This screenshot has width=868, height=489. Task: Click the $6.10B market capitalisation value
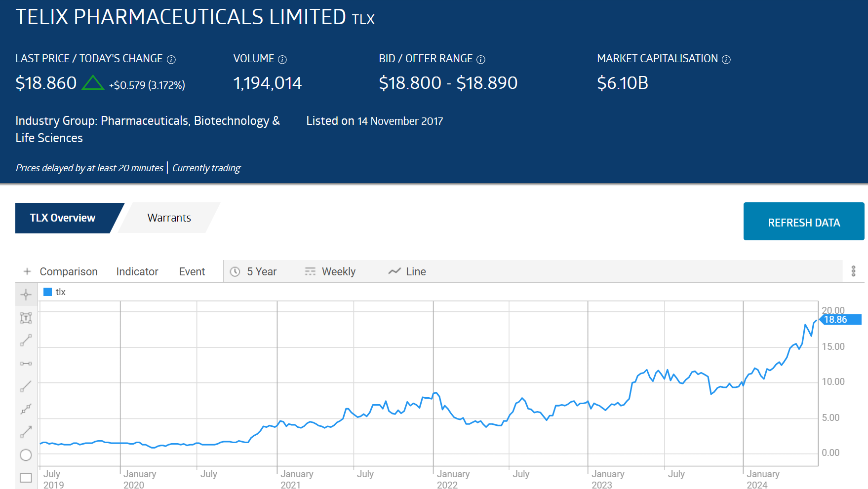(x=623, y=83)
